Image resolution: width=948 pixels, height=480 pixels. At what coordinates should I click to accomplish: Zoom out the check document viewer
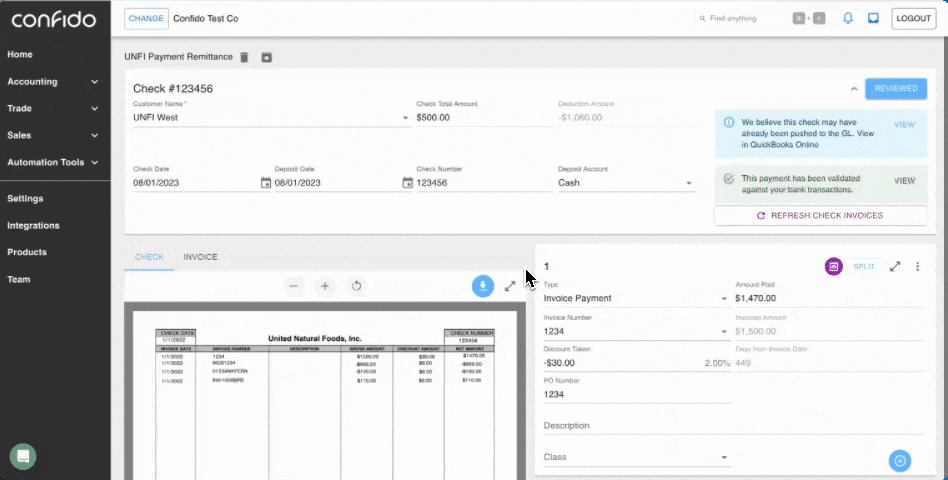point(293,286)
